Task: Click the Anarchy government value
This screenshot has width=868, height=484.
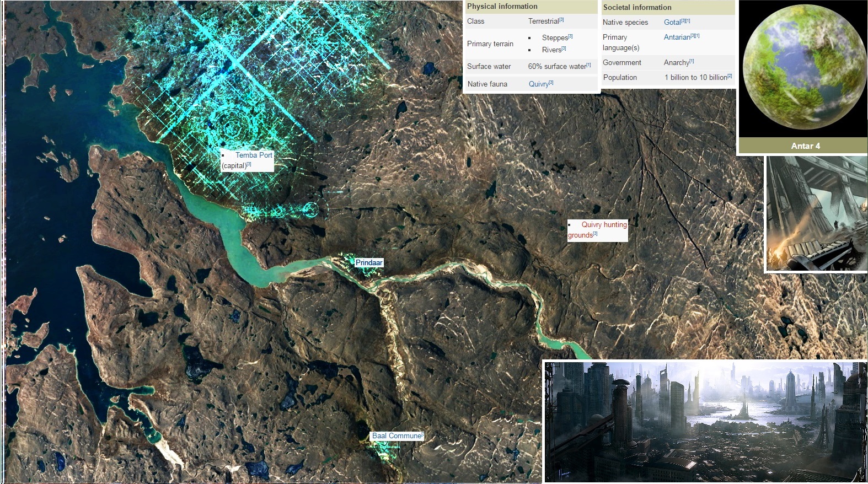Action: pos(676,63)
